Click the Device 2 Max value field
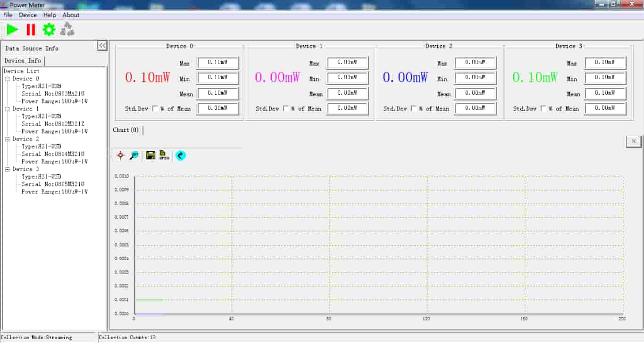Screen dimensions: 644x343 pos(475,63)
